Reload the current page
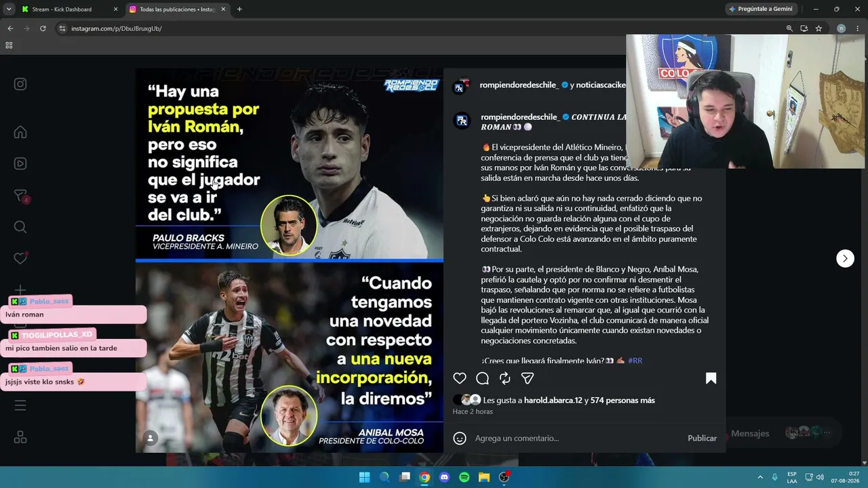This screenshot has height=488, width=868. (43, 28)
